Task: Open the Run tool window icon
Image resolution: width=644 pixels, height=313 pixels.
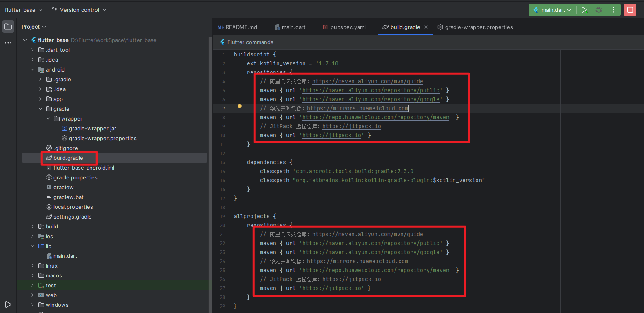Action: pyautogui.click(x=8, y=304)
